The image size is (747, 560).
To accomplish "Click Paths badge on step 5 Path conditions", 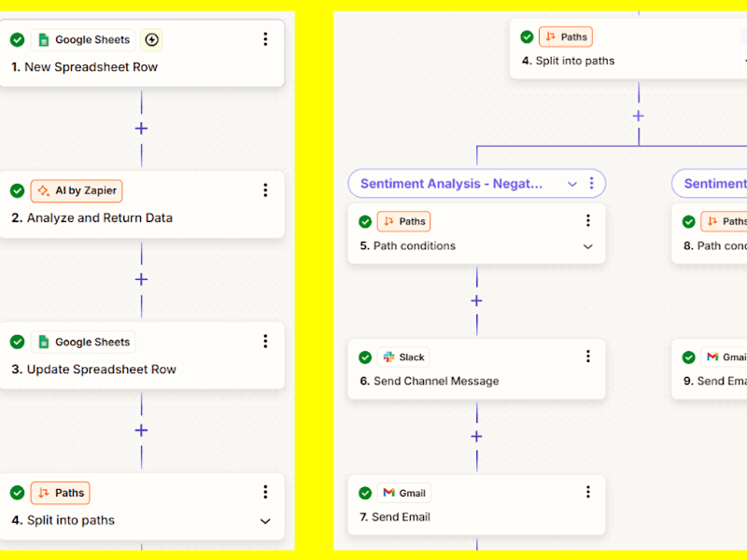I will point(404,221).
